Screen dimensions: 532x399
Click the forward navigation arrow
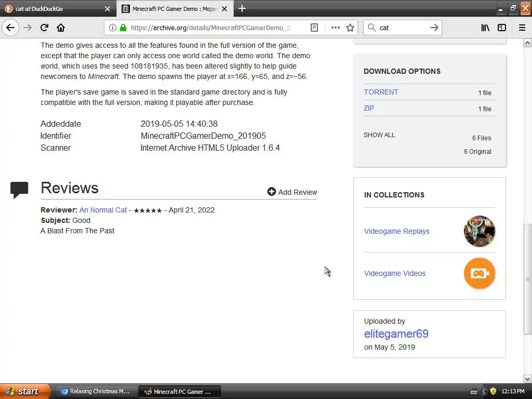[28, 28]
